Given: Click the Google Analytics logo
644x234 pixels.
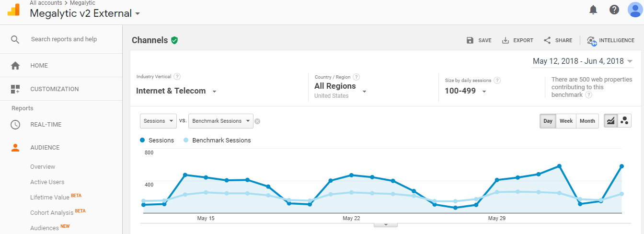Looking at the screenshot, I should [13, 10].
